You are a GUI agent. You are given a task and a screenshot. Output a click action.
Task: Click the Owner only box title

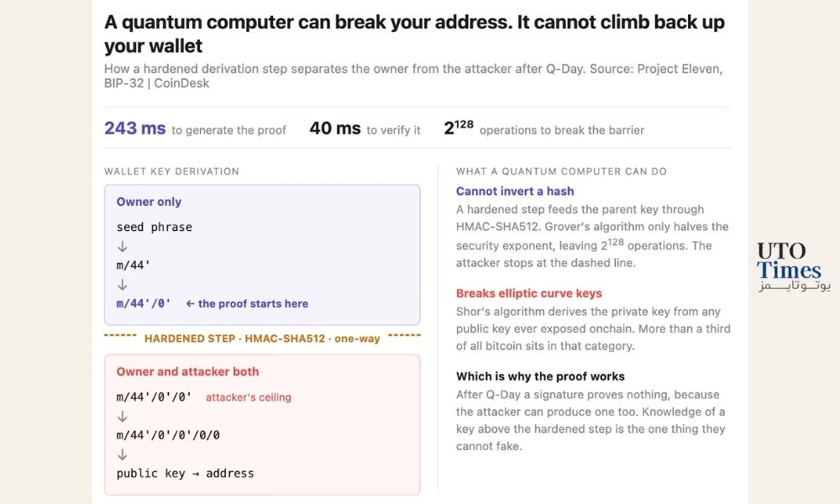[x=149, y=202]
